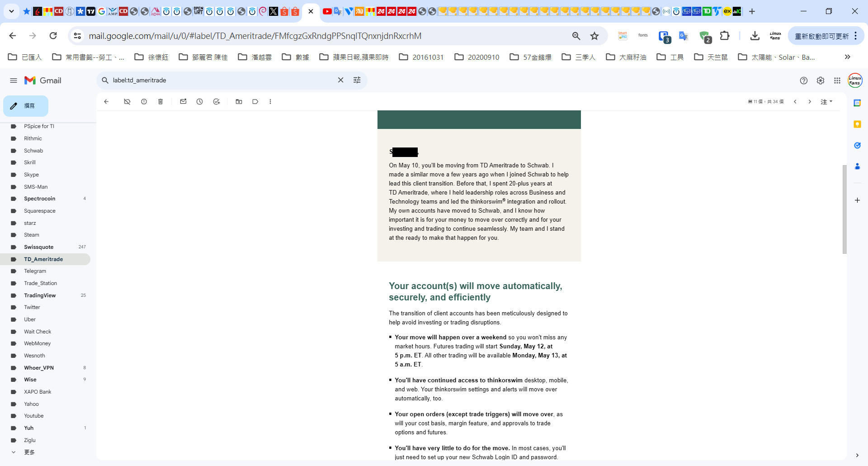The width and height of the screenshot is (868, 466).
Task: Mark the email as unread
Action: tap(183, 102)
